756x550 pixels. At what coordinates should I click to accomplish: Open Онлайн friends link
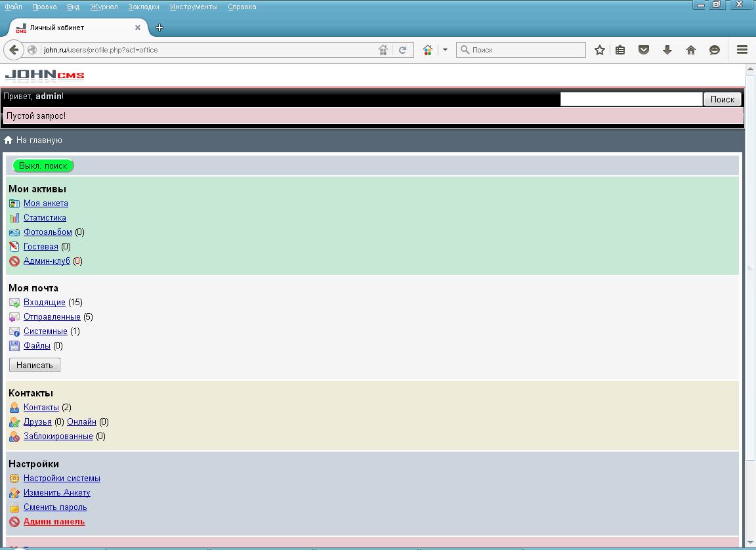tap(81, 422)
